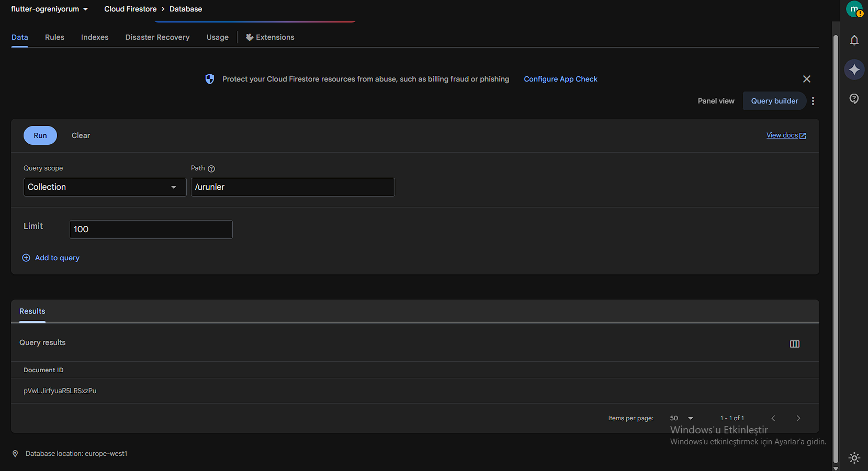Screen dimensions: 868x471
Task: Dismiss the App Check banner
Action: point(807,79)
